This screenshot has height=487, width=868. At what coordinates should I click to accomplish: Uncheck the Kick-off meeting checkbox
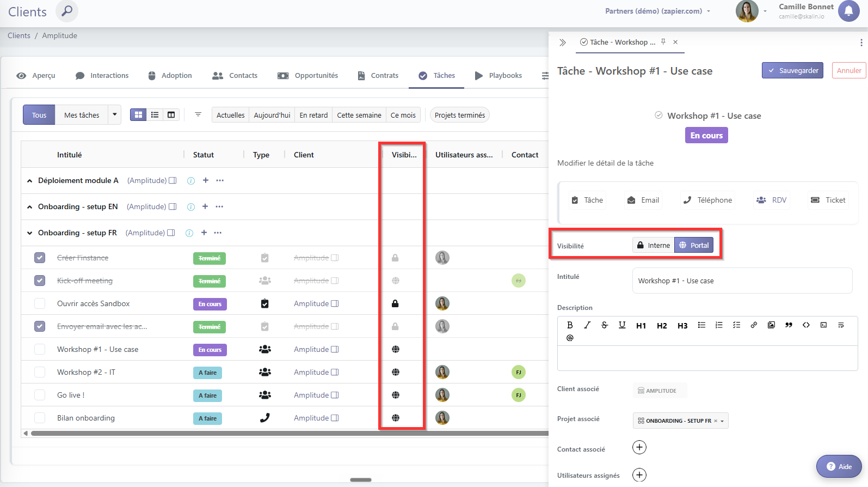(x=40, y=281)
